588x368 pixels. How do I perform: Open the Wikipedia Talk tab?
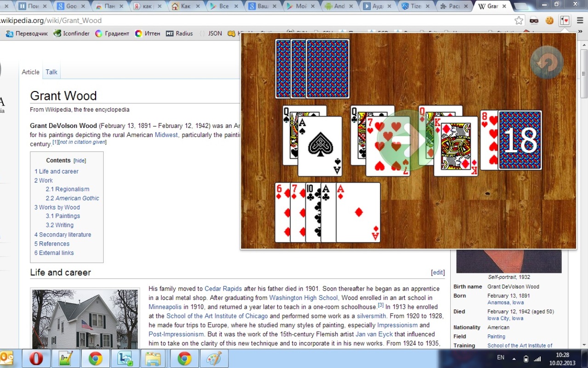click(x=51, y=72)
